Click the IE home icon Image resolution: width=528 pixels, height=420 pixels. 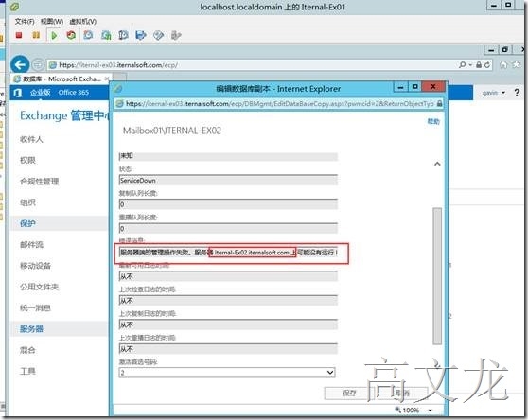503,64
